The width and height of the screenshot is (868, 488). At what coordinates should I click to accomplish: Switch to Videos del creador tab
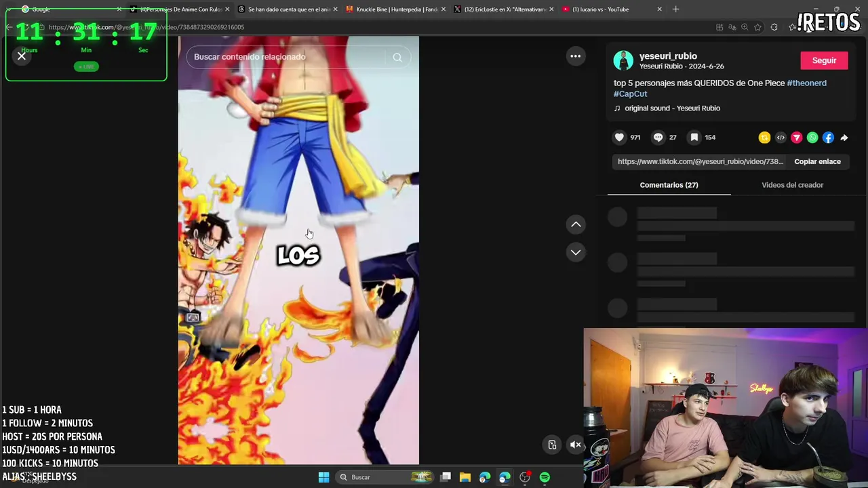point(792,185)
